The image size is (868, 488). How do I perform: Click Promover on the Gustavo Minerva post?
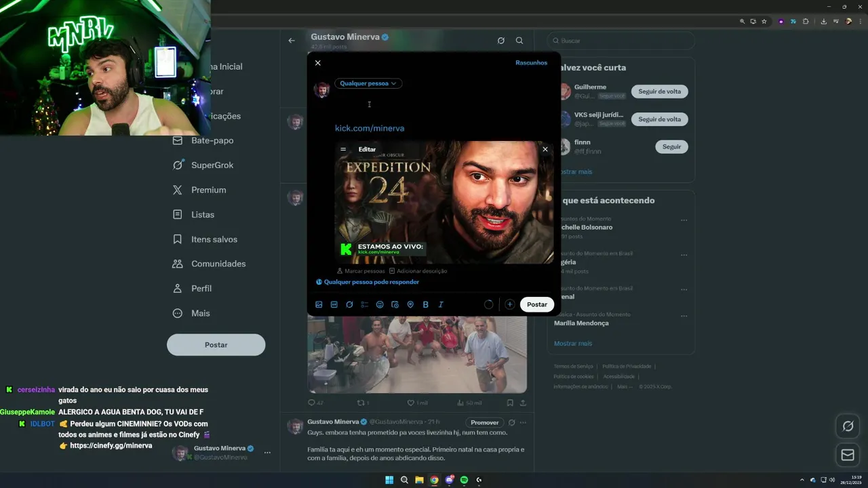point(485,423)
